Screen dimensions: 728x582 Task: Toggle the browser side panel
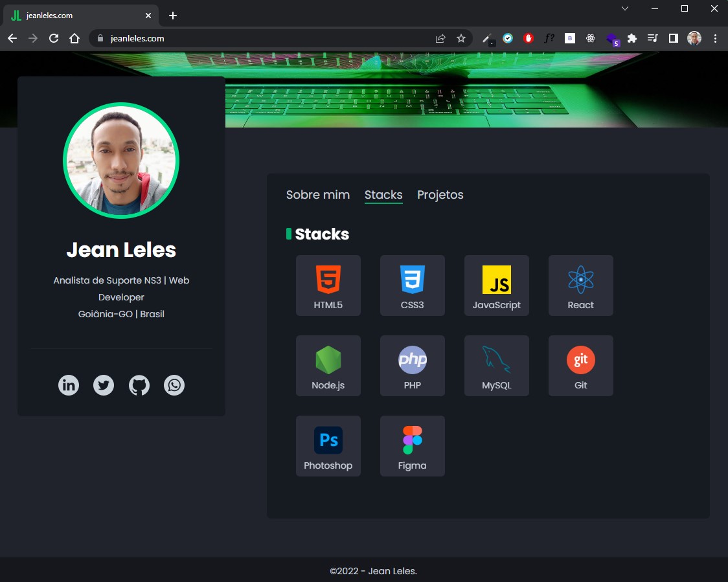673,38
